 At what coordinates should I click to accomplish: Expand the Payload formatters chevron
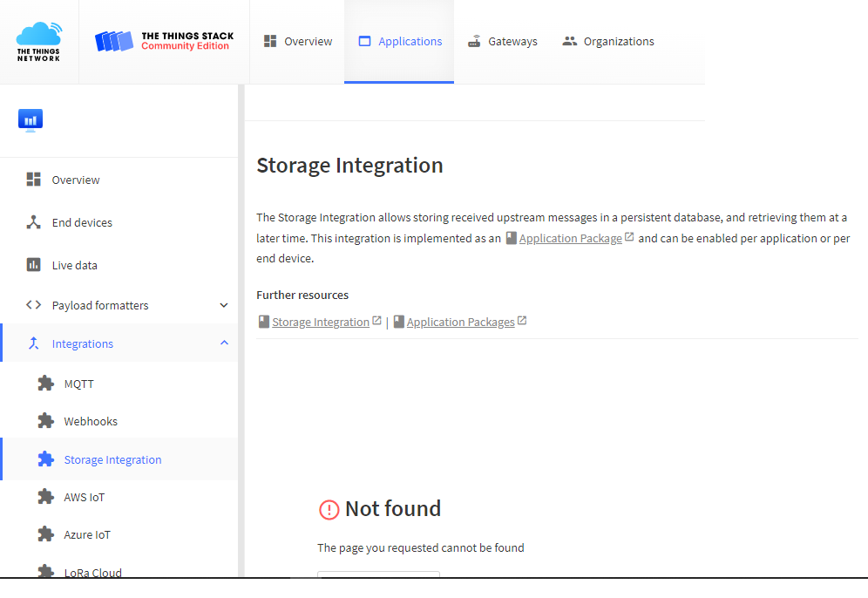tap(224, 305)
